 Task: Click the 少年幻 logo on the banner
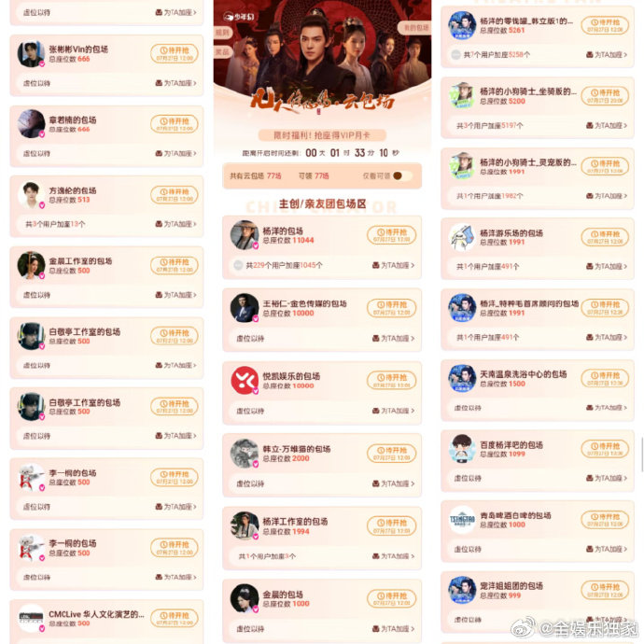pos(239,17)
